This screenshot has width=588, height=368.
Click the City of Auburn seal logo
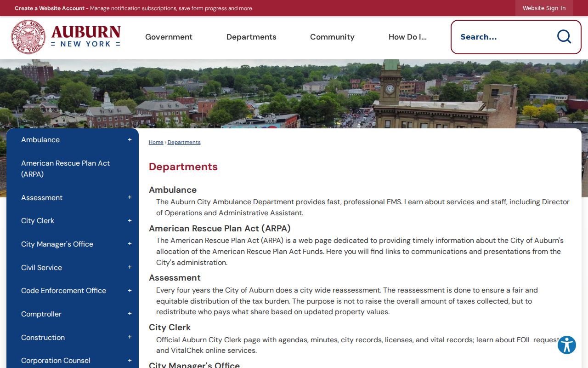tap(28, 37)
